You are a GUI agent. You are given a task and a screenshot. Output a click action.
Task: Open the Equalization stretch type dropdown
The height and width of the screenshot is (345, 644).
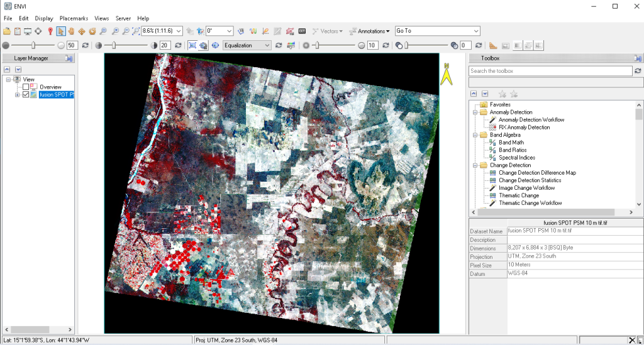267,45
